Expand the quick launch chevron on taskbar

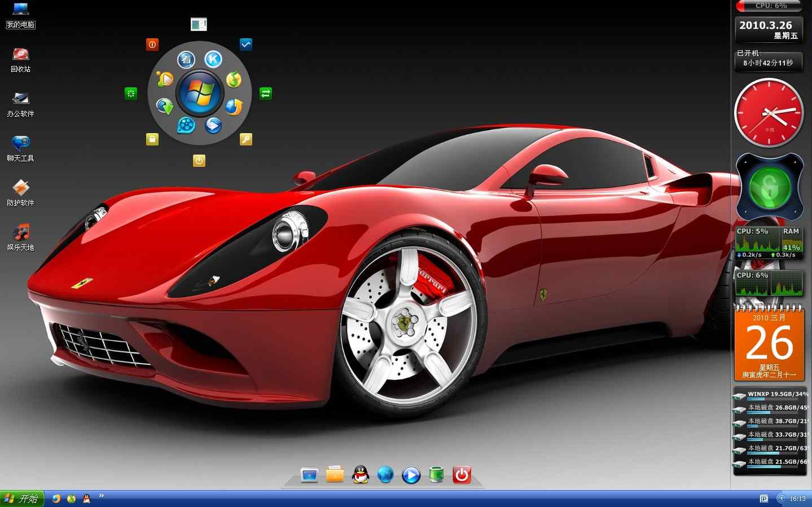(x=102, y=496)
